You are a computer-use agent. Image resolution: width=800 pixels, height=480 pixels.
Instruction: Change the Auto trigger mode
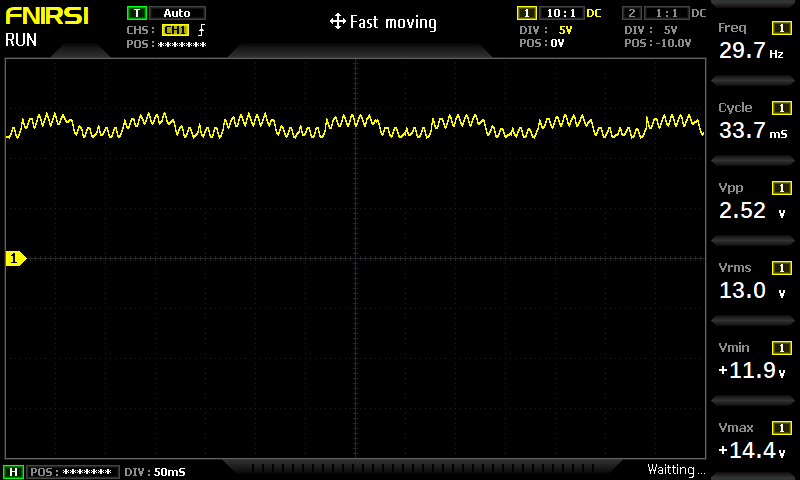(x=177, y=13)
